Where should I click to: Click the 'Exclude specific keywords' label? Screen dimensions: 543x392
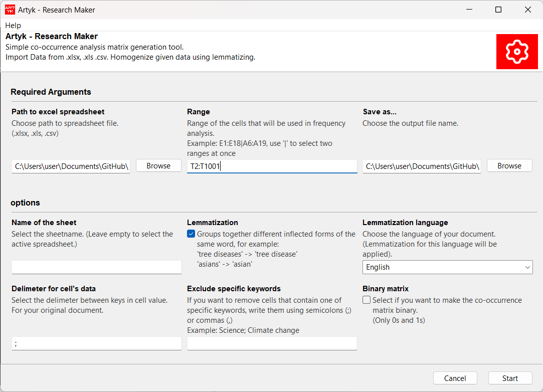point(234,288)
